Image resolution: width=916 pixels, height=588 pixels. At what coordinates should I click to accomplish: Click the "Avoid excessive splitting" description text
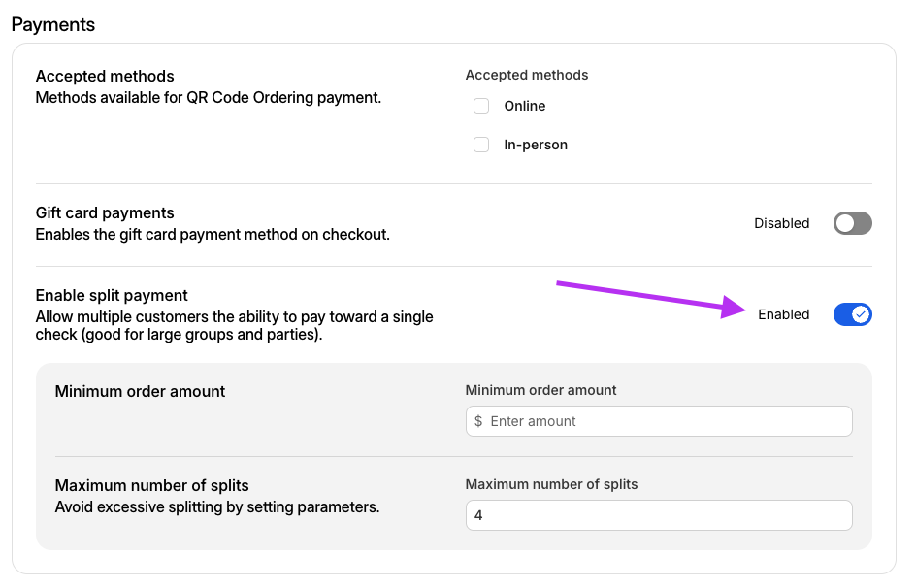pyautogui.click(x=216, y=506)
